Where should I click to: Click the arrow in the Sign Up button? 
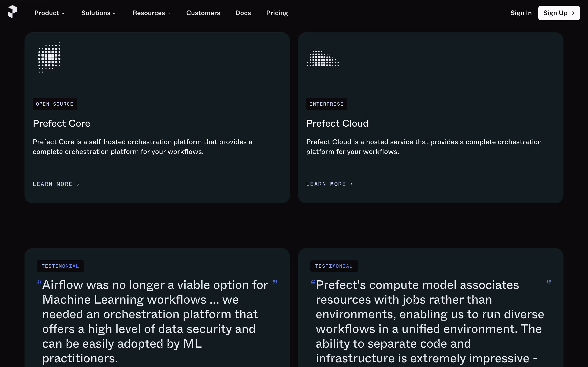coord(572,13)
